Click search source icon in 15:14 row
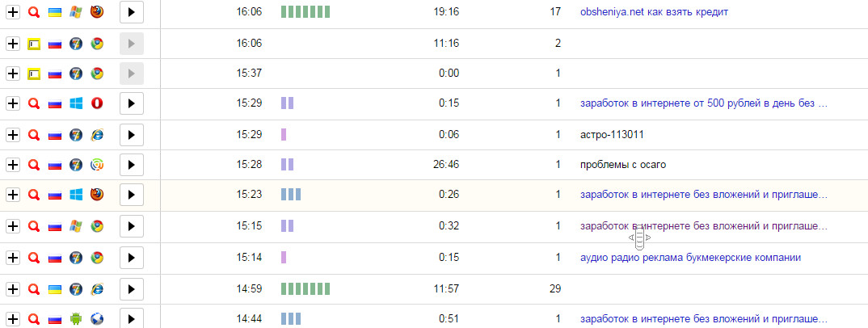This screenshot has width=868, height=328. tap(34, 258)
